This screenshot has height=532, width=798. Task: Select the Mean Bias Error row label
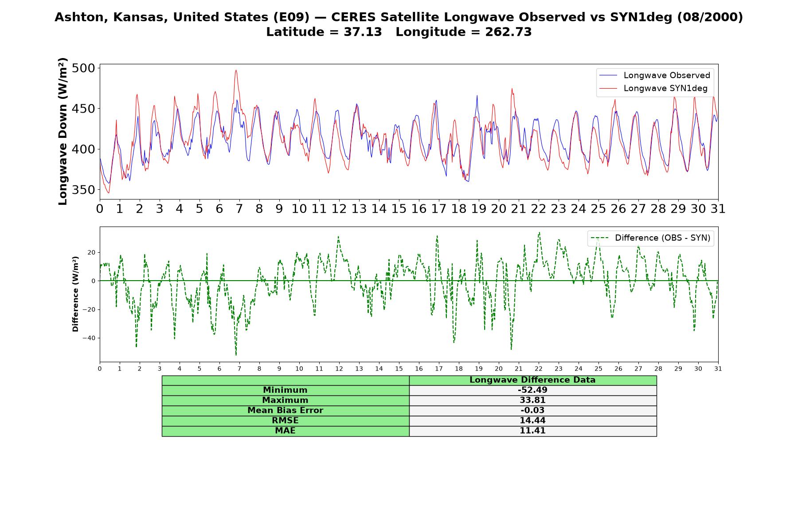(x=286, y=411)
